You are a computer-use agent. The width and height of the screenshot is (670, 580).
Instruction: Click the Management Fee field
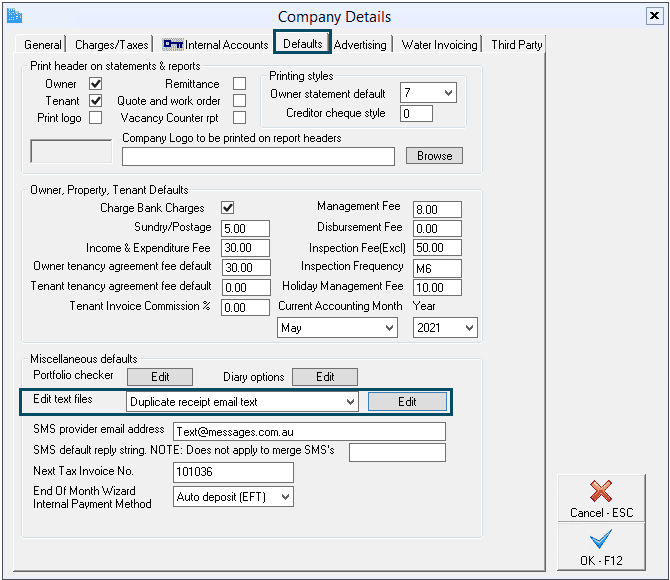click(x=437, y=209)
